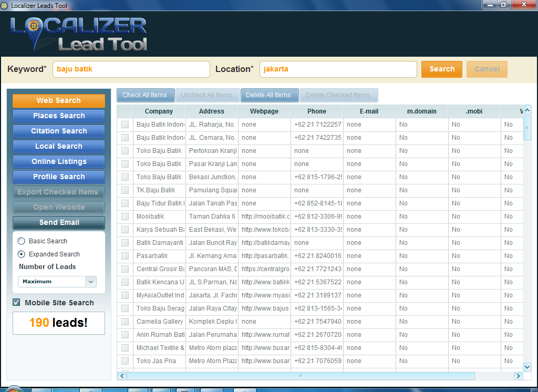Image resolution: width=538 pixels, height=392 pixels.
Task: Select the Expanded Search radio button
Action: click(x=21, y=254)
